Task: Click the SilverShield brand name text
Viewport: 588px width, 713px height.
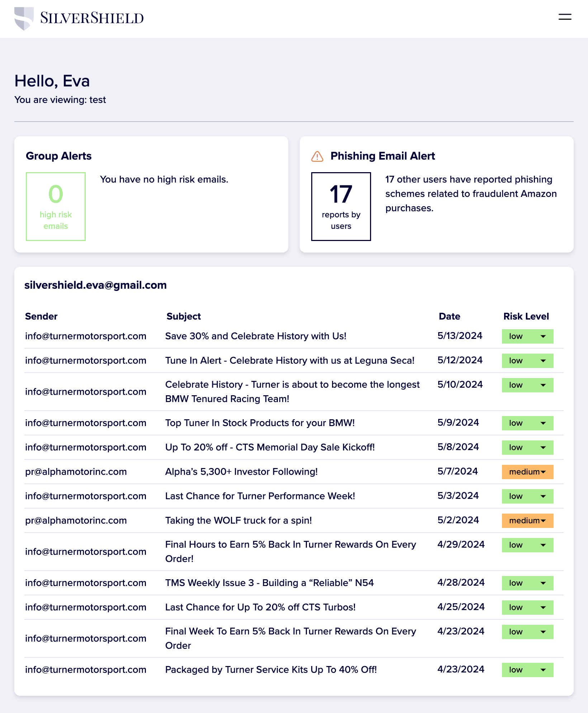Action: click(x=92, y=18)
